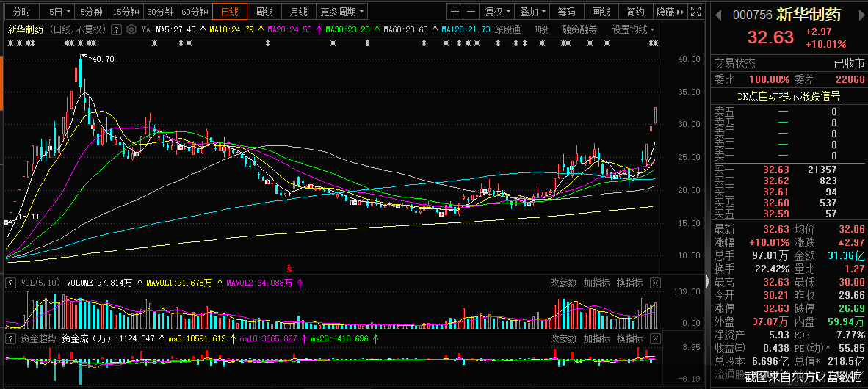
Task: Click the zoom out minus icon
Action: (471, 12)
